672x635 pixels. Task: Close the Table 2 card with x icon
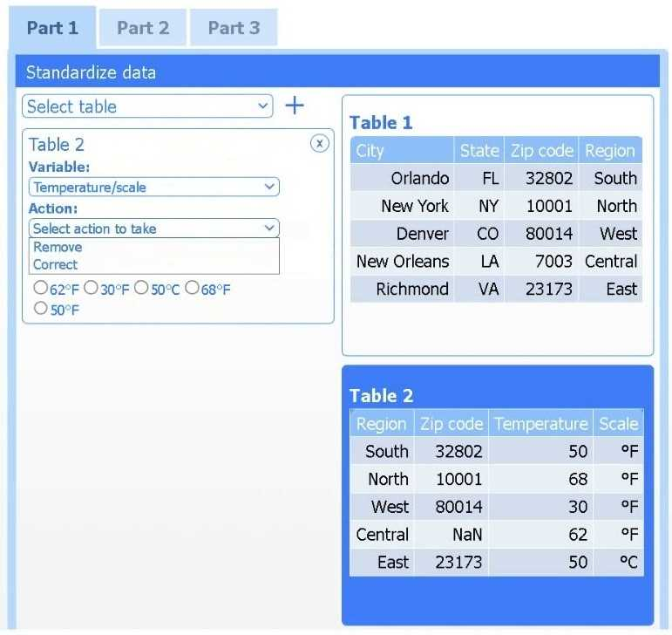[320, 144]
